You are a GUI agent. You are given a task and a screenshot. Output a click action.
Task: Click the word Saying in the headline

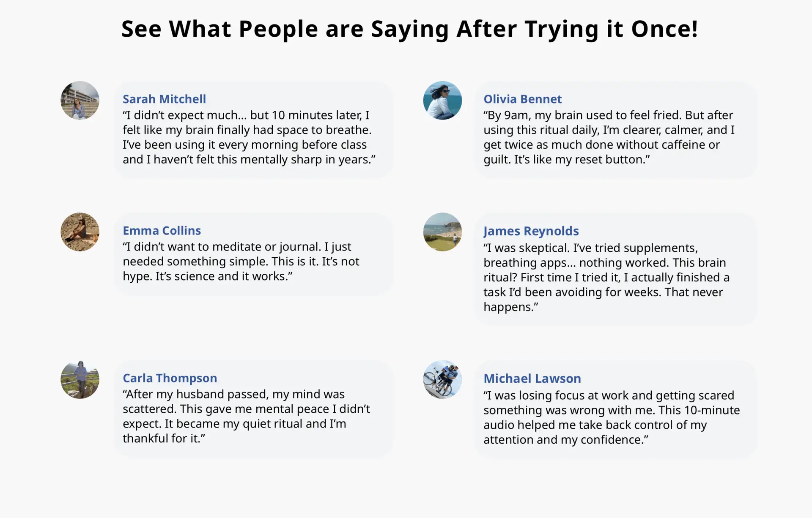click(409, 29)
